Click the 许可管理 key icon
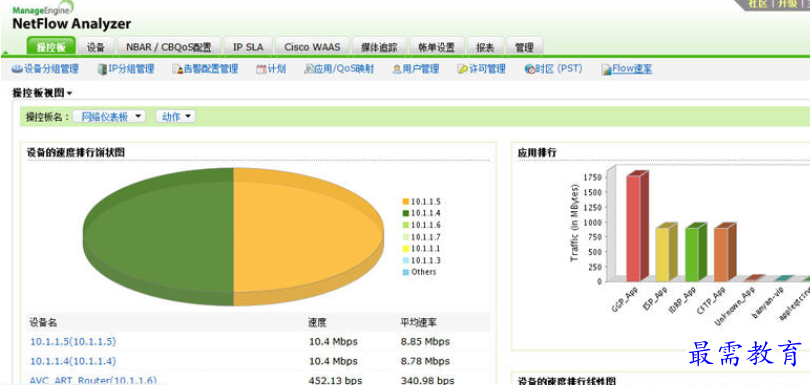810x385 pixels. (462, 69)
